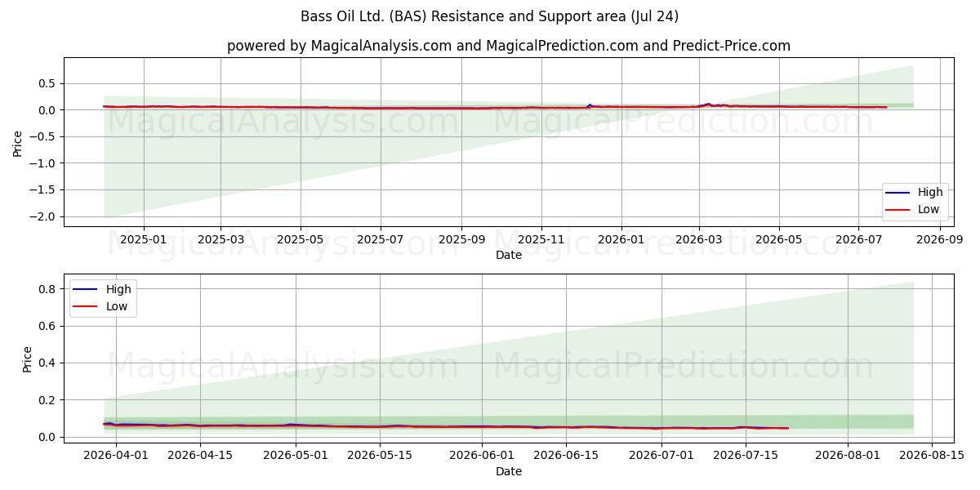The width and height of the screenshot is (980, 490).
Task: Click the '2026-06-01' tick label on bottom chart
Action: click(483, 456)
